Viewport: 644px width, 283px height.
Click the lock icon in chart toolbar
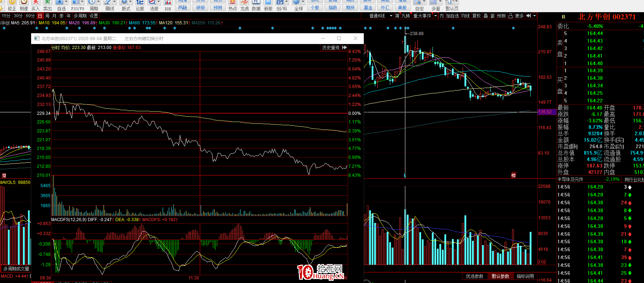click(510, 16)
